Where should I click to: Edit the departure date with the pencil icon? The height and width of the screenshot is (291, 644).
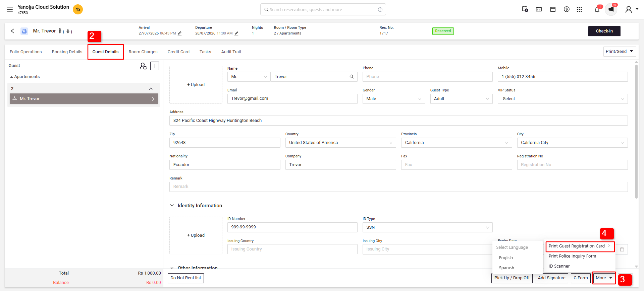(x=236, y=33)
